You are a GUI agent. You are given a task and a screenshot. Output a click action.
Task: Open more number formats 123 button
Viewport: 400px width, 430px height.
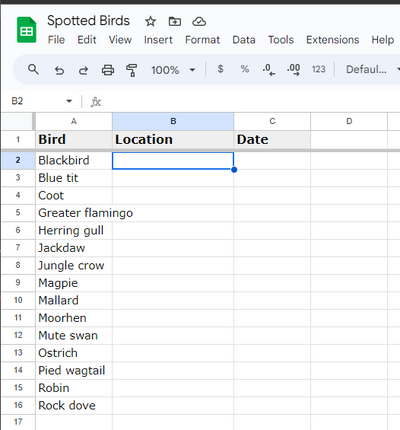318,69
